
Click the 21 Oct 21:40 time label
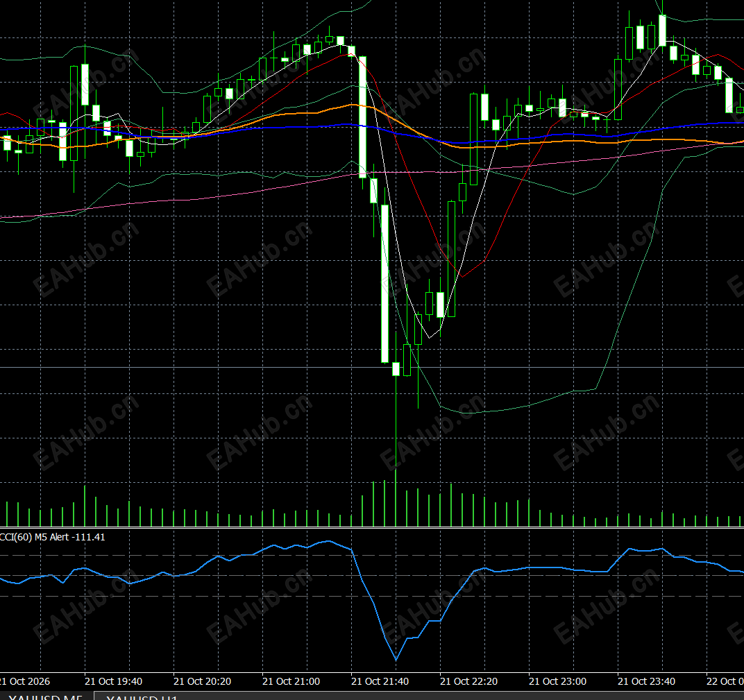(380, 681)
